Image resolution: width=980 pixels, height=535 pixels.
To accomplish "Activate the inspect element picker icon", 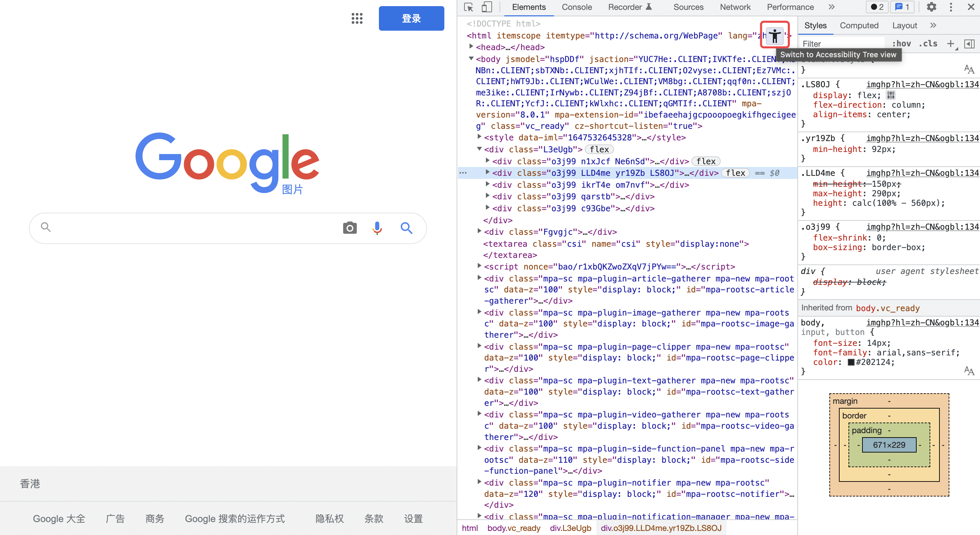I will [x=469, y=7].
